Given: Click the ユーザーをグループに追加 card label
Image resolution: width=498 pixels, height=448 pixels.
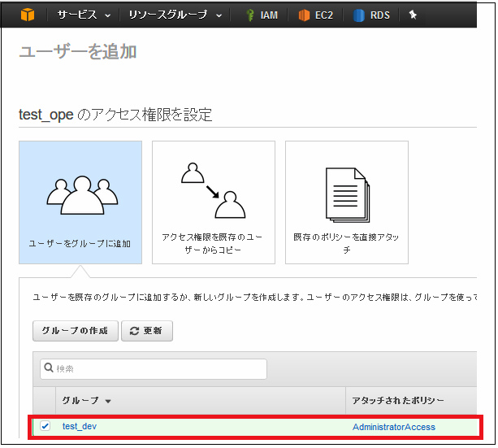Looking at the screenshot, I should point(80,243).
